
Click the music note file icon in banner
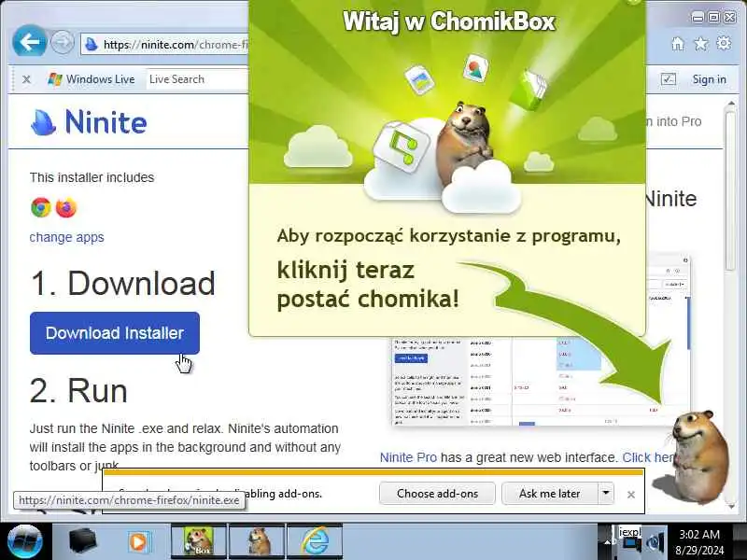pyautogui.click(x=402, y=146)
